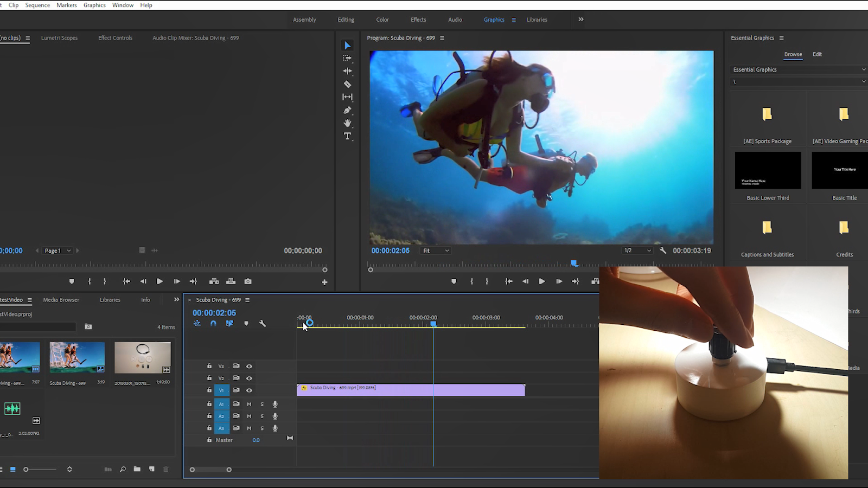868x488 pixels.
Task: Switch to Edit tab in Essential Graphics
Action: 817,54
